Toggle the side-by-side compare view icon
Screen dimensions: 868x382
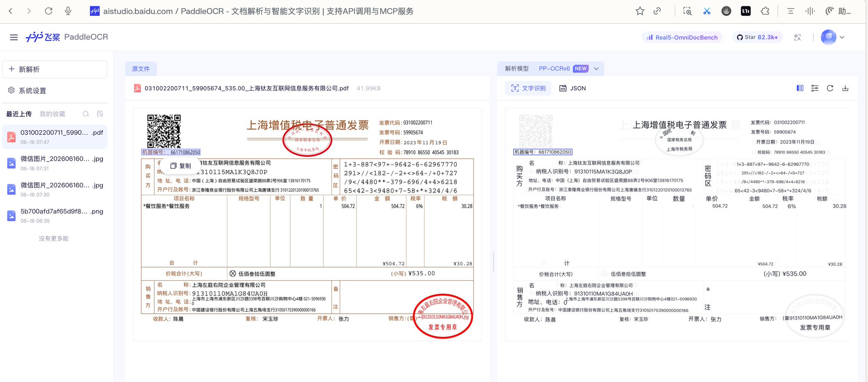coord(800,88)
